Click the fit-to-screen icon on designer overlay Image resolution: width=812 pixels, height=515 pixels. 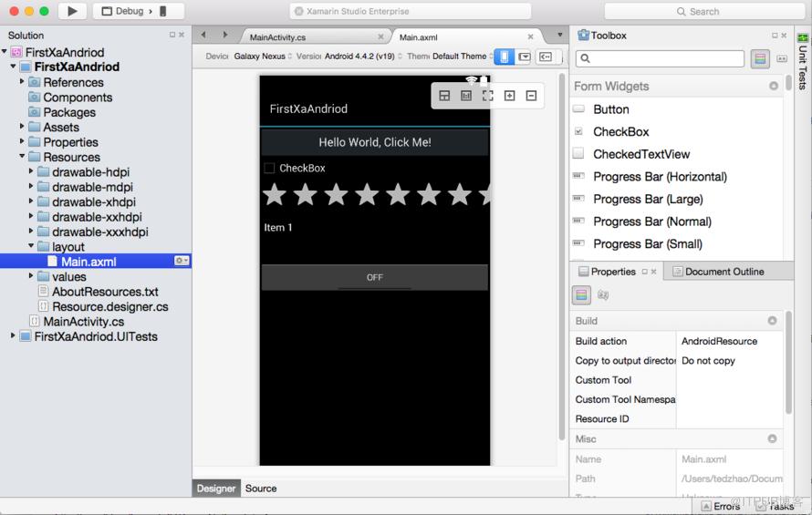coord(488,96)
